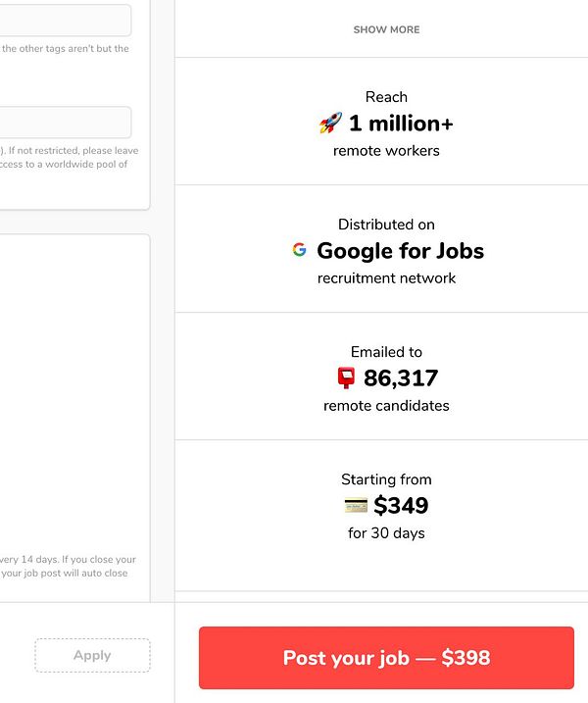The width and height of the screenshot is (588, 703).
Task: Click the "Distributed on" label
Action: (x=386, y=225)
